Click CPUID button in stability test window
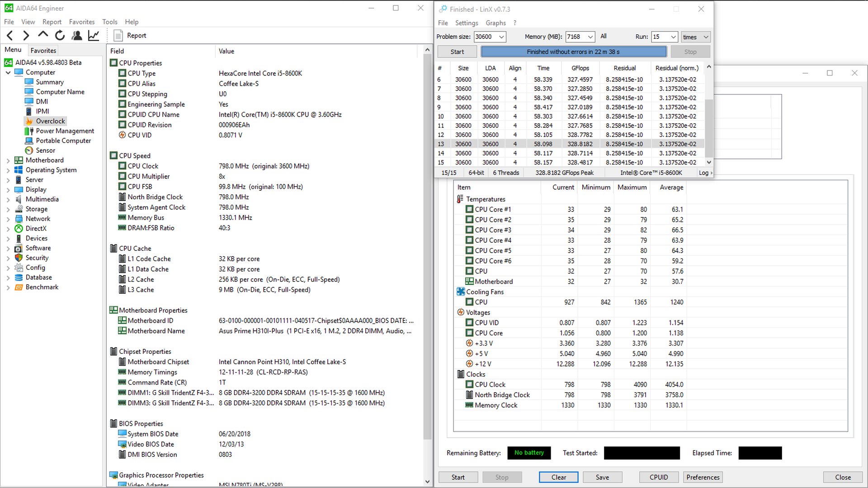The height and width of the screenshot is (488, 868). [659, 477]
